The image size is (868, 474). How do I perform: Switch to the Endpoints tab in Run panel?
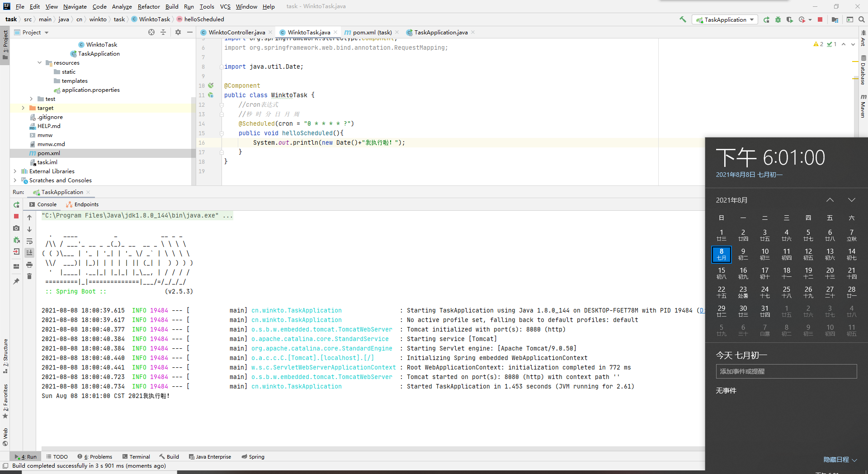point(82,204)
